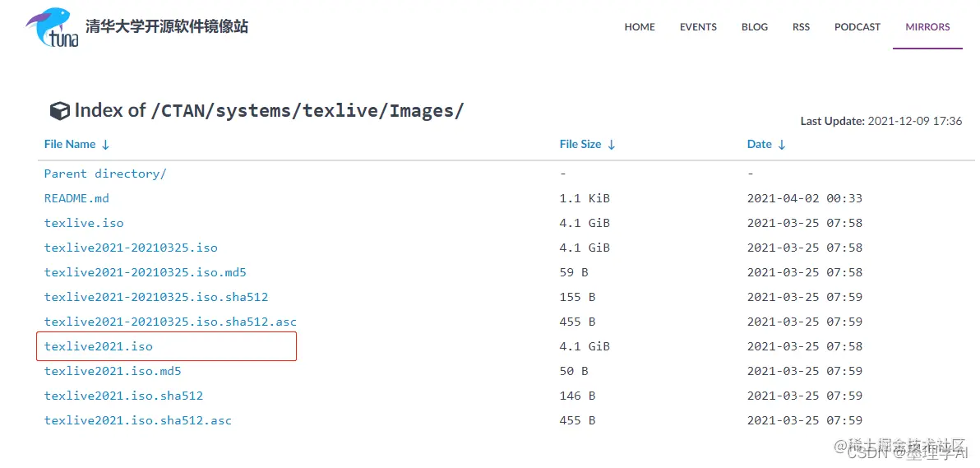Download texlive2021-20210325.iso
The width and height of the screenshot is (980, 468).
[131, 248]
